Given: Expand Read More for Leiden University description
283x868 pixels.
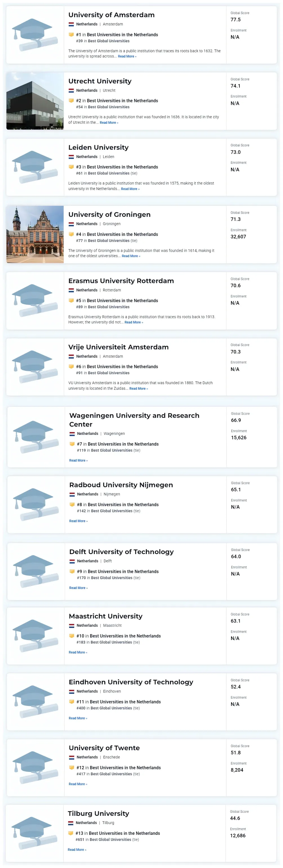Looking at the screenshot, I should (x=130, y=189).
